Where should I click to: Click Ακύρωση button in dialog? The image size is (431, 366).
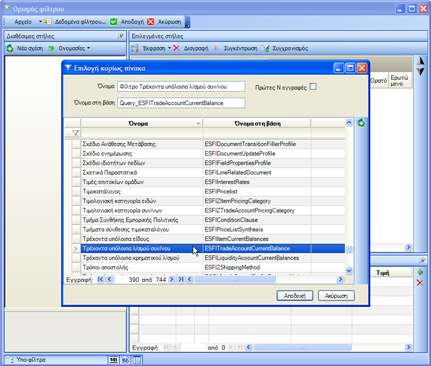(336, 296)
